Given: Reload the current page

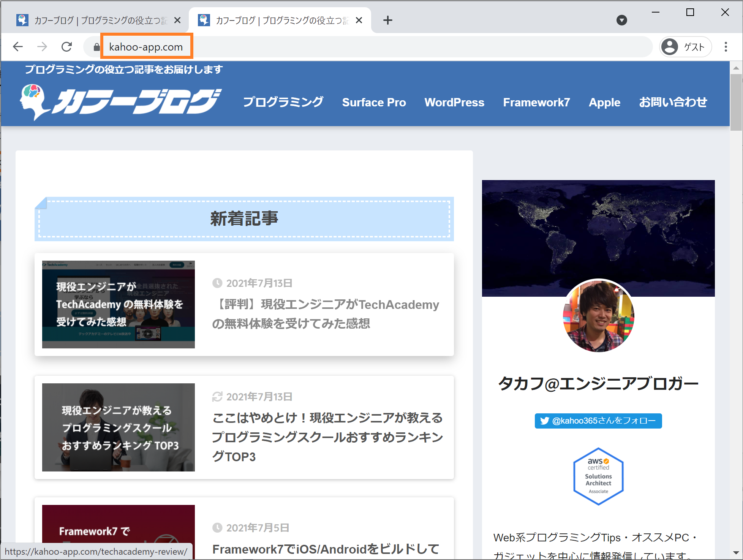Looking at the screenshot, I should pyautogui.click(x=67, y=47).
